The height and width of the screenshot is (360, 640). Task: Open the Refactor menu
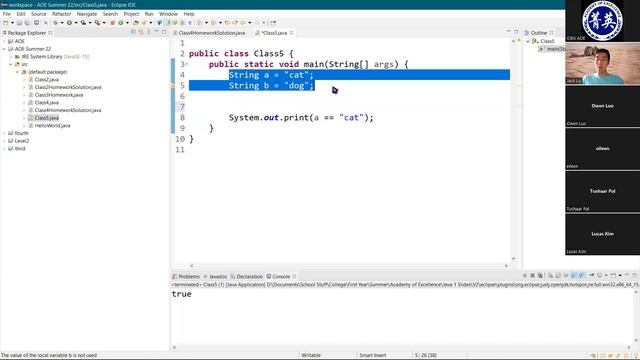(62, 14)
